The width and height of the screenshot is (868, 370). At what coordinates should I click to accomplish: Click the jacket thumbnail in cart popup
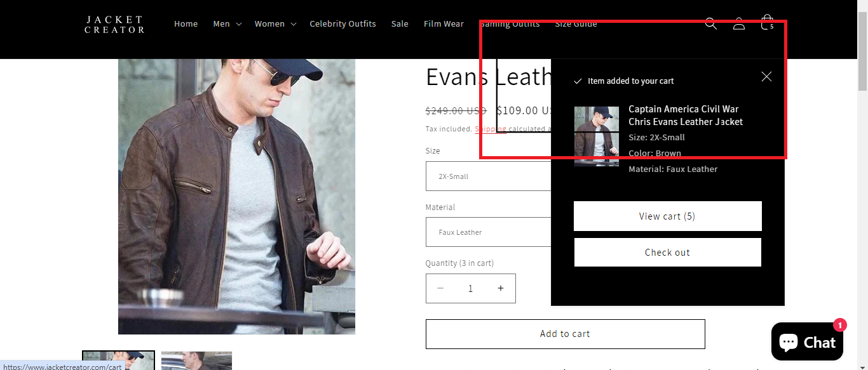596,136
